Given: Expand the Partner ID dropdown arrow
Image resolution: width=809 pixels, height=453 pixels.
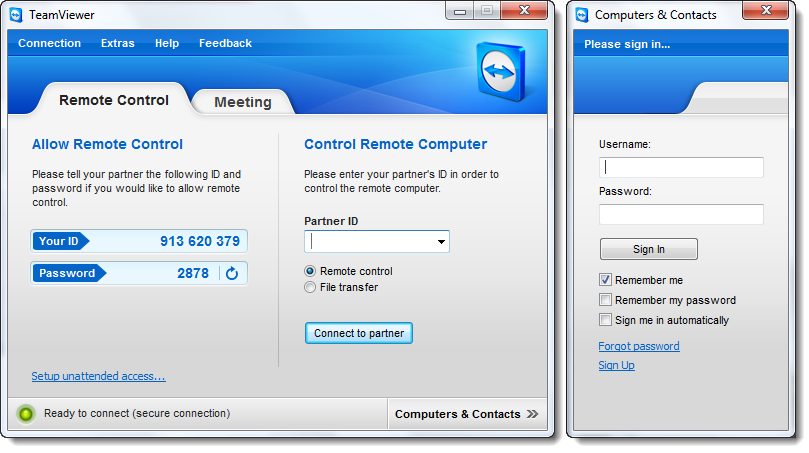Looking at the screenshot, I should coord(441,242).
